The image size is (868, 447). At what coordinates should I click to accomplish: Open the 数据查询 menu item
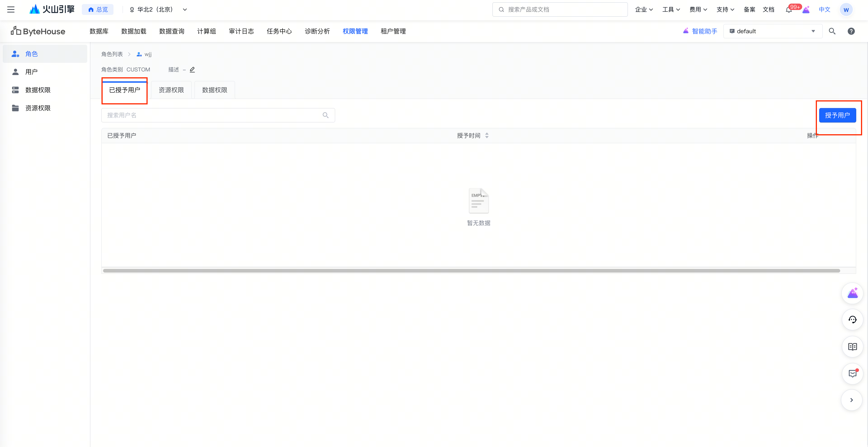(x=172, y=31)
